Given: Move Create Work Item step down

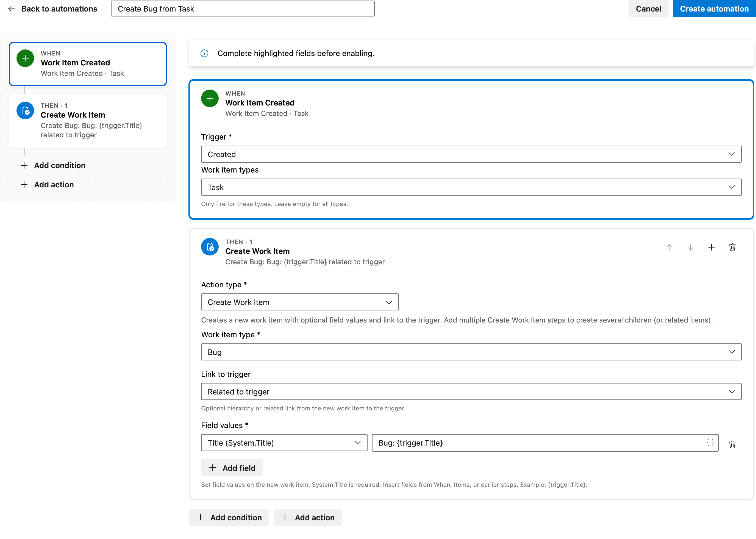Looking at the screenshot, I should pos(691,247).
